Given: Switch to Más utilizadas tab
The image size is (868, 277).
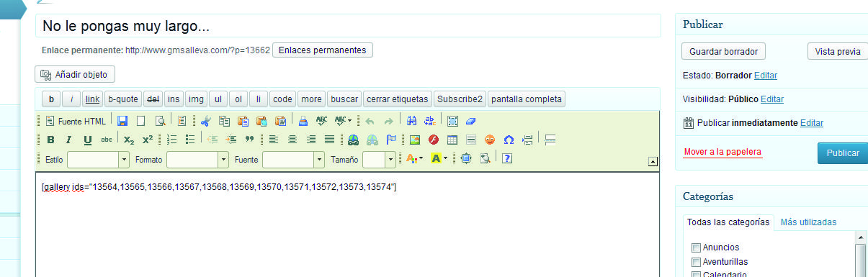Looking at the screenshot, I should click(x=808, y=222).
